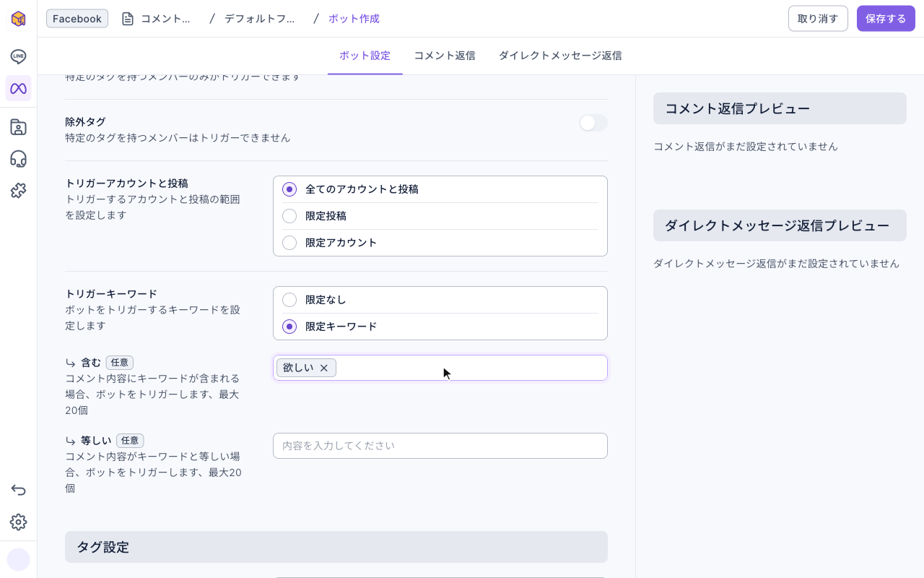Focus the 含む keyword input field
The width and height of the screenshot is (924, 578).
click(440, 368)
